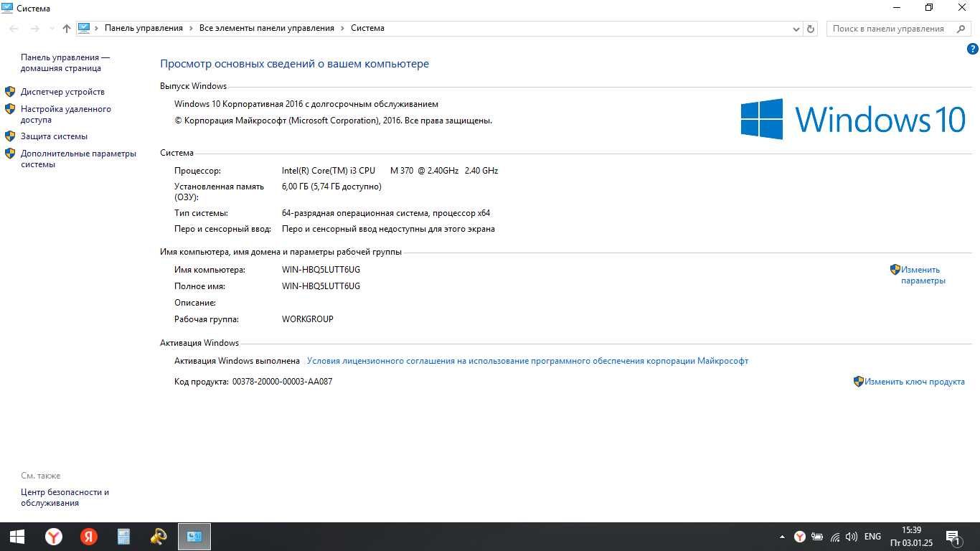Screen dimensions: 980x551
Task: Click 'Изменить ключ продукта' link
Action: pos(915,382)
